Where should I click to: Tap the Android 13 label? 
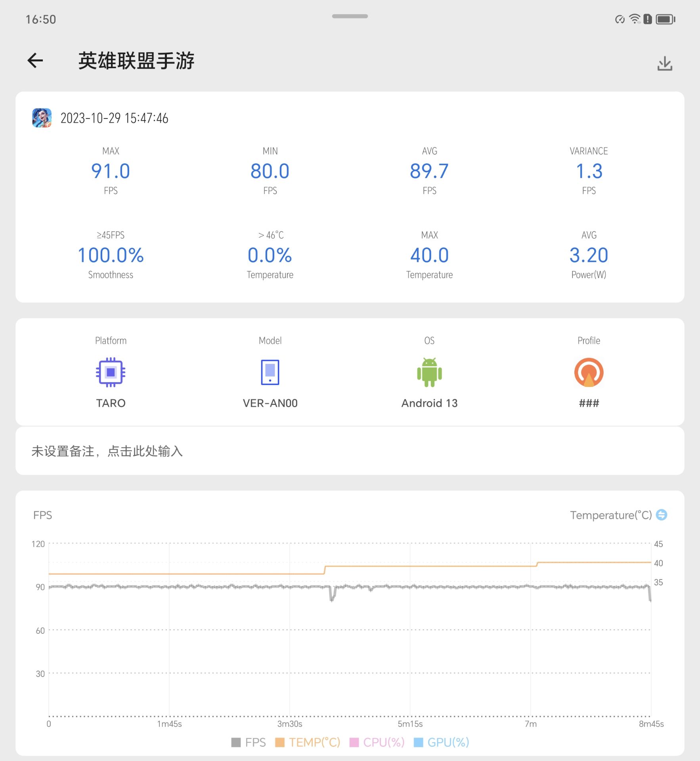click(x=429, y=403)
